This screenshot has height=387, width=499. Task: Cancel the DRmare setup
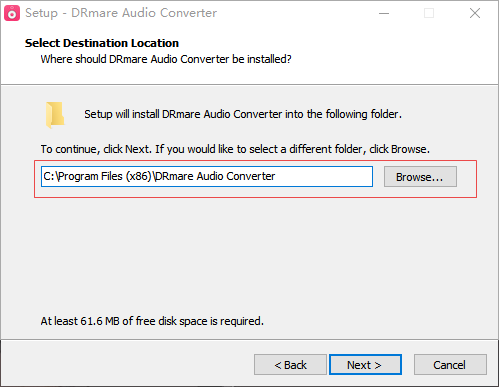coord(450,365)
